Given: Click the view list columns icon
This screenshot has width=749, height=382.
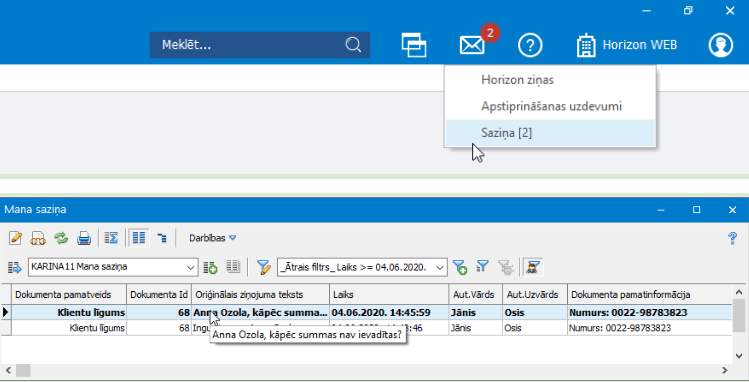Looking at the screenshot, I should click(233, 266).
